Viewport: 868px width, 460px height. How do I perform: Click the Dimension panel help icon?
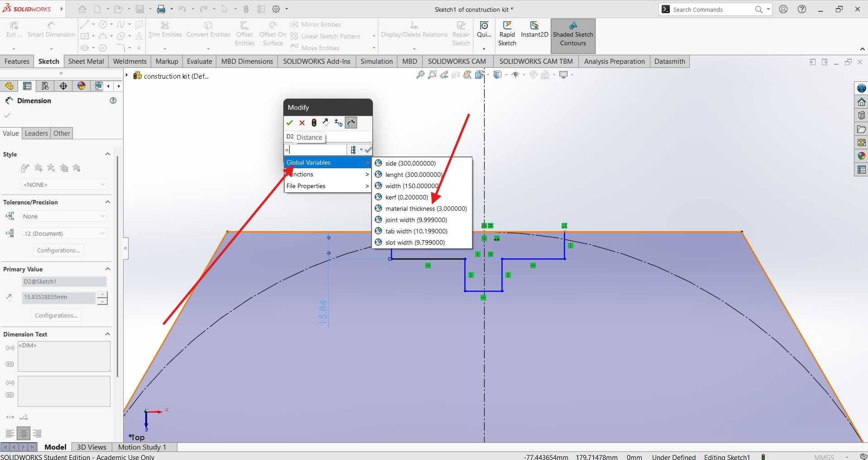[113, 100]
